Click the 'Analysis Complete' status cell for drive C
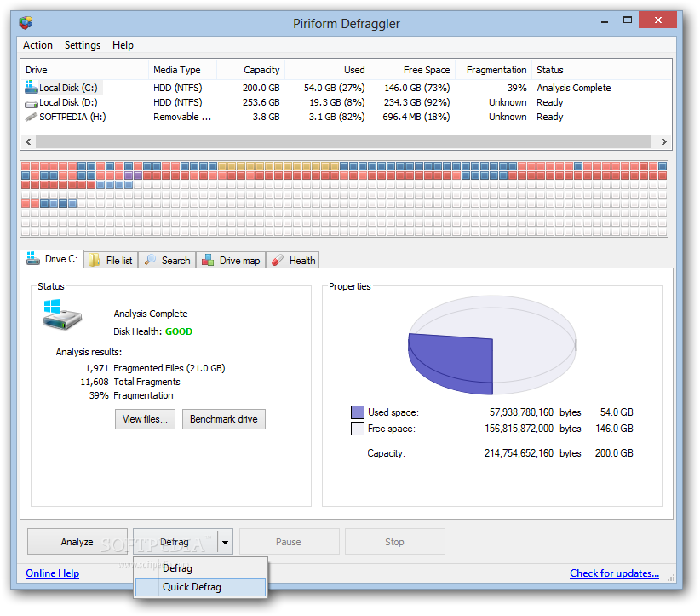 [x=574, y=88]
